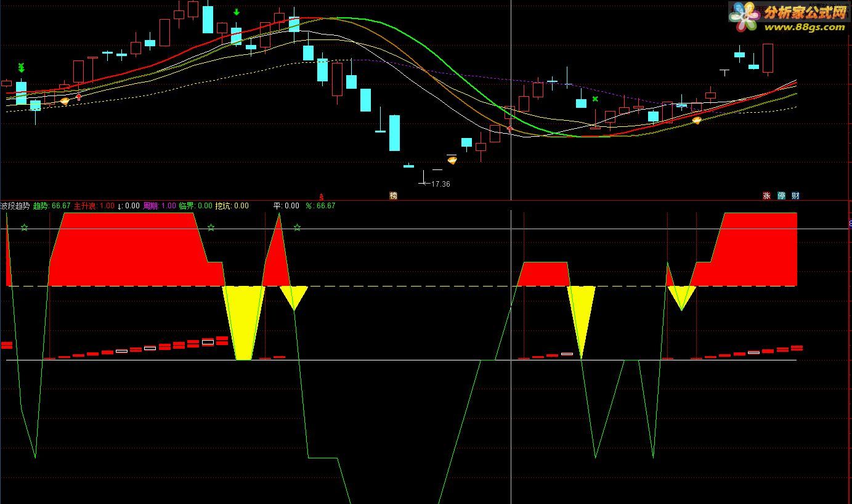Click the %: 66.67 indicator value

click(320, 206)
